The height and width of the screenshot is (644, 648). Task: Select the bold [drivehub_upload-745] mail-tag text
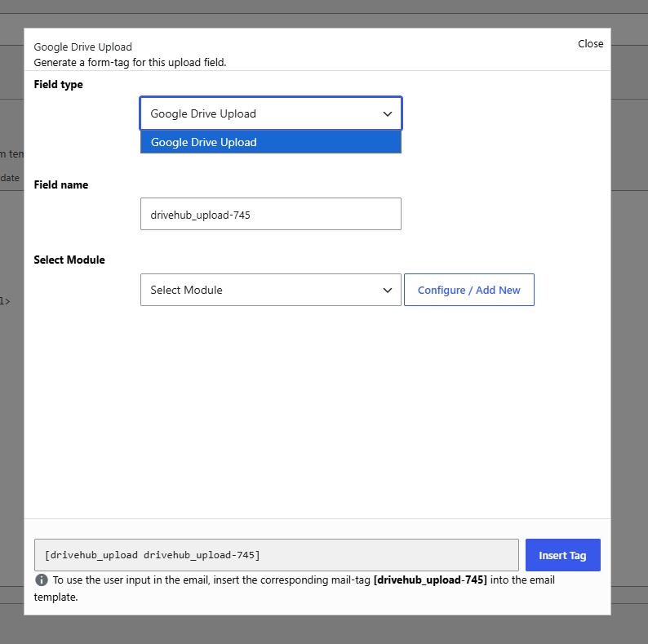click(x=430, y=580)
